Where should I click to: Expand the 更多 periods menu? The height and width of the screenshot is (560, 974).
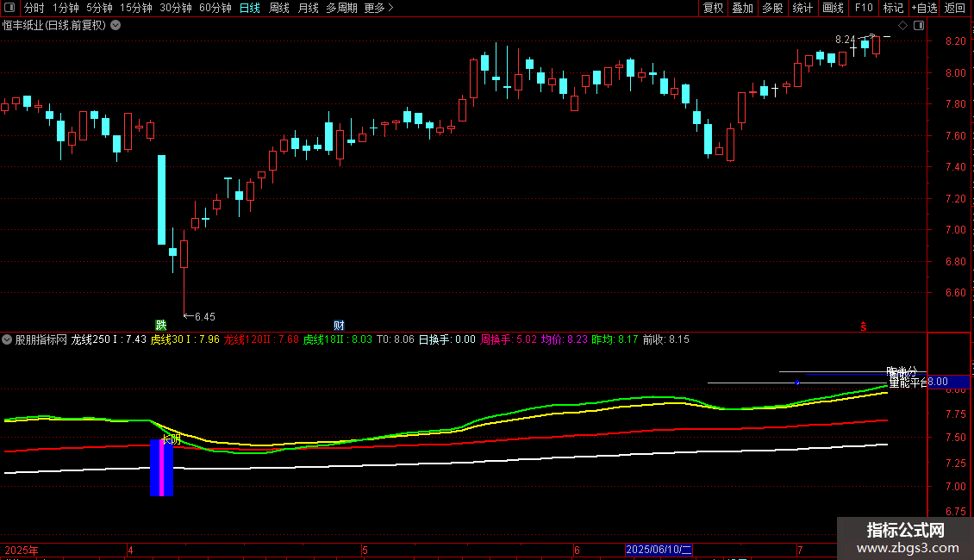click(378, 8)
